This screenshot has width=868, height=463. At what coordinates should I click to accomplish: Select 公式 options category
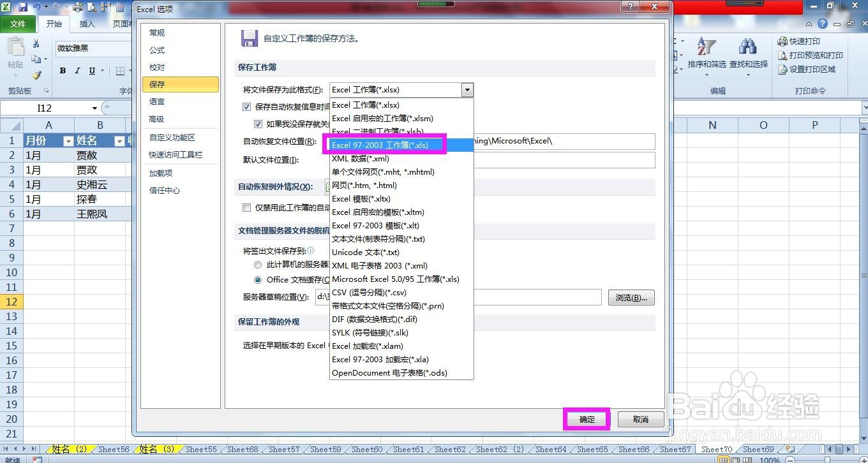click(181, 50)
